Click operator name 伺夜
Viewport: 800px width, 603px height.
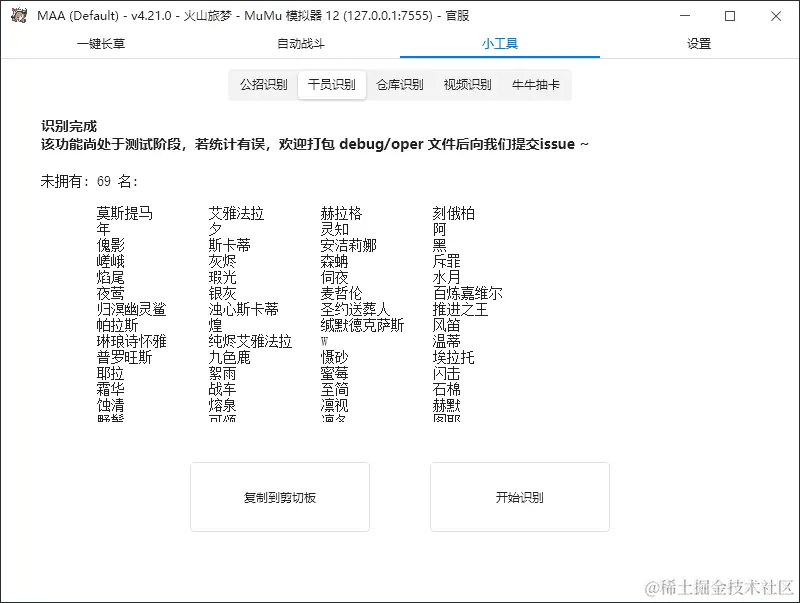click(335, 277)
